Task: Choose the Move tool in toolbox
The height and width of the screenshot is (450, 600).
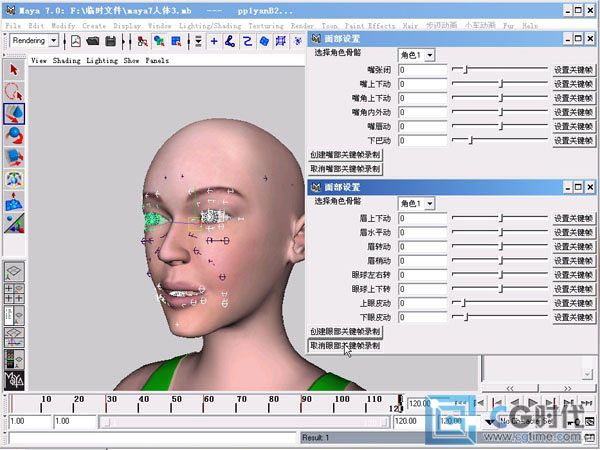Action: [x=14, y=114]
